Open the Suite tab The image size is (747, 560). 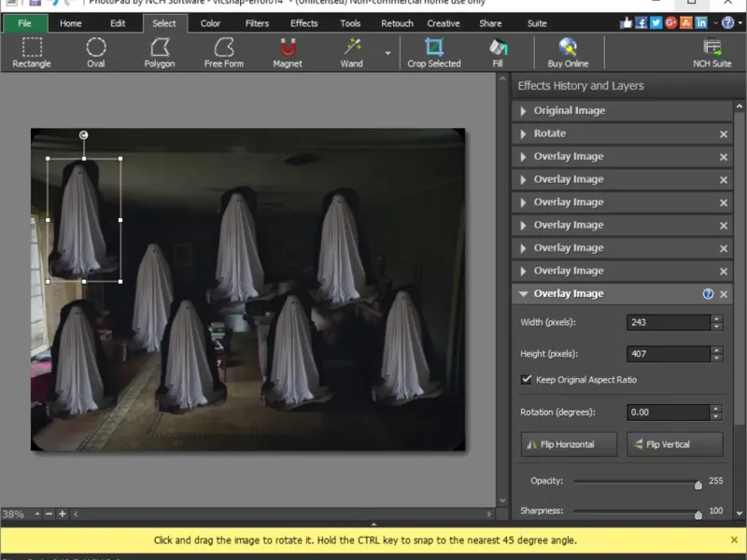tap(537, 23)
